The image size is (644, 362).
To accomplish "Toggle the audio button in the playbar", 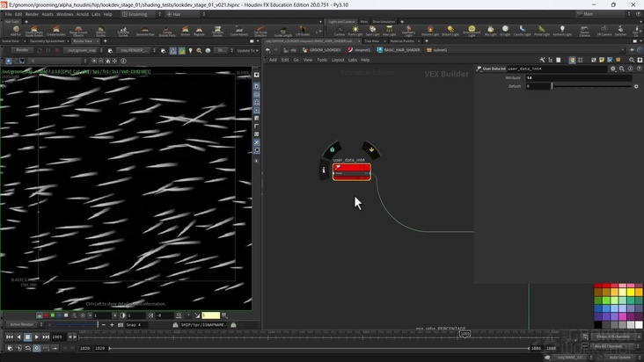I will coord(18,348).
